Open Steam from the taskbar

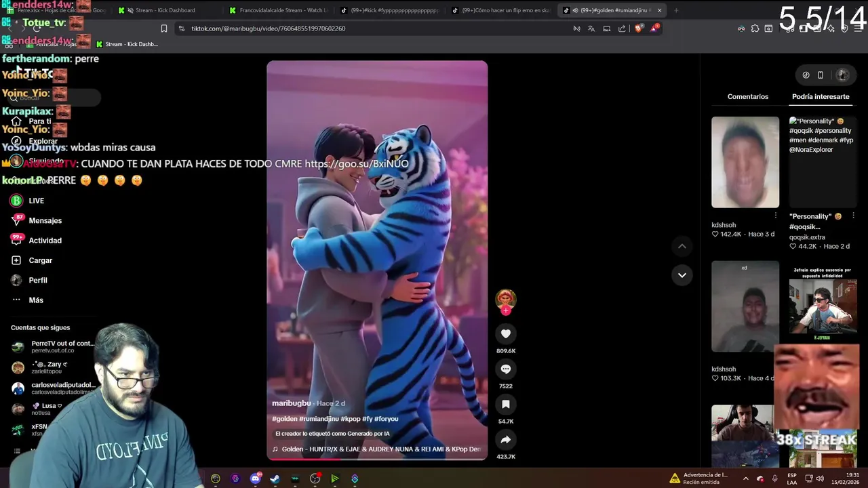tap(275, 479)
